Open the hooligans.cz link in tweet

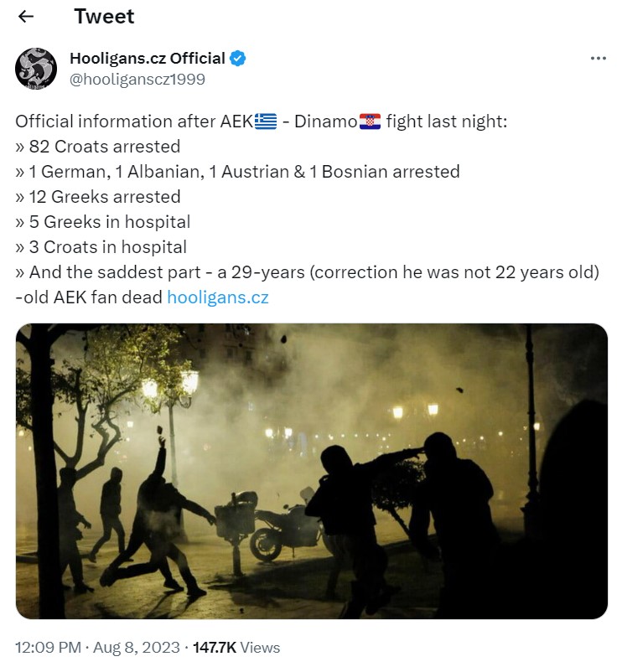coord(218,297)
